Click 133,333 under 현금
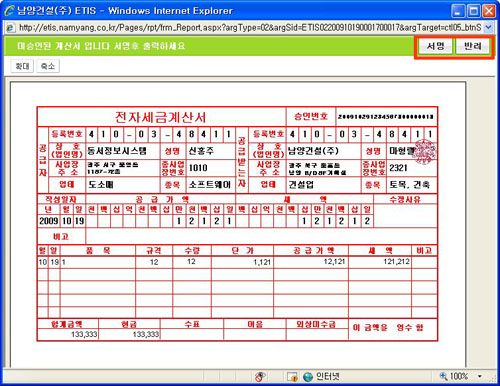 point(146,334)
